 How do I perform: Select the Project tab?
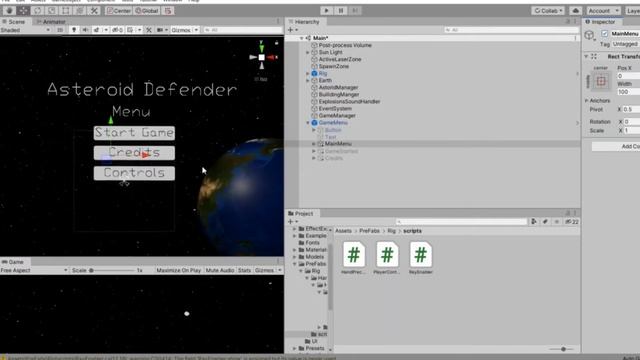click(x=301, y=213)
